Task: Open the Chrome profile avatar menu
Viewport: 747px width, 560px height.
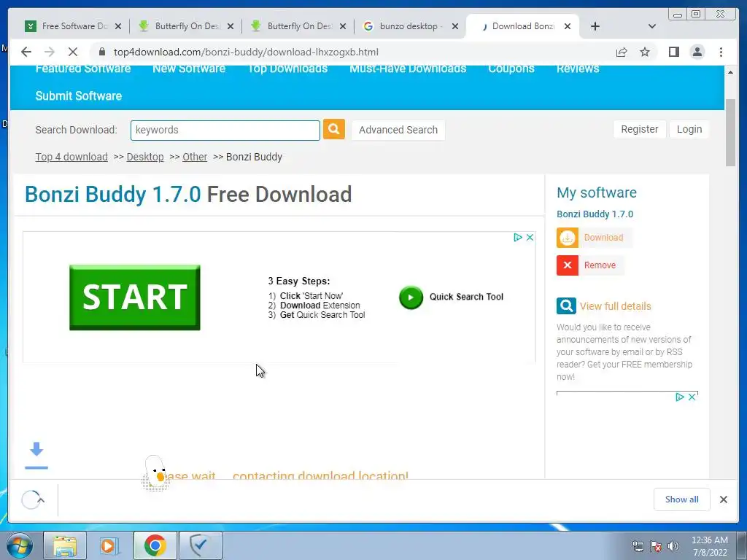Action: pos(697,52)
